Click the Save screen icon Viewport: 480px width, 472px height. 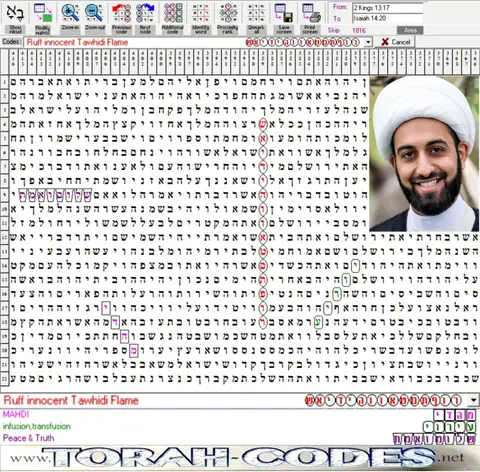tap(284, 13)
